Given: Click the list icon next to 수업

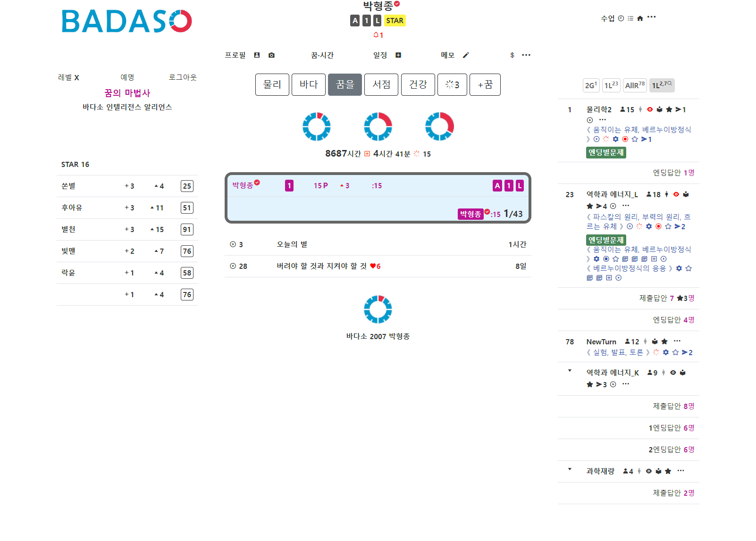Looking at the screenshot, I should tap(630, 18).
